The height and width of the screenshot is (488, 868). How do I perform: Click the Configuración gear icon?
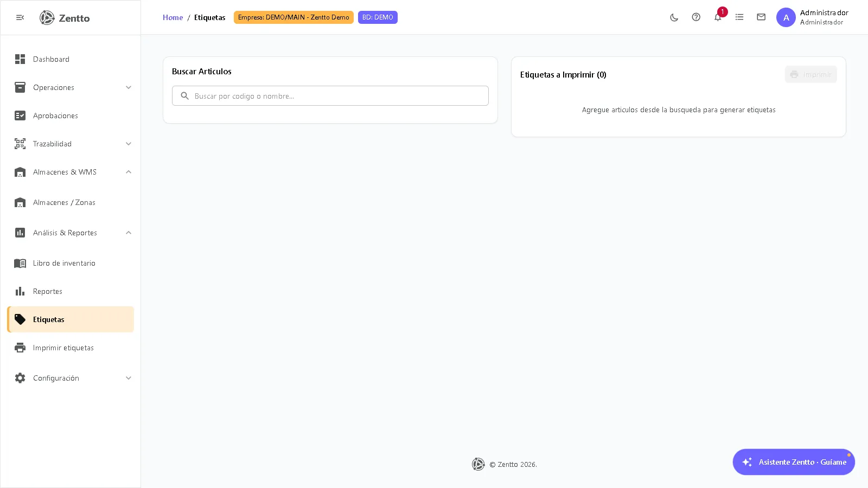point(20,378)
